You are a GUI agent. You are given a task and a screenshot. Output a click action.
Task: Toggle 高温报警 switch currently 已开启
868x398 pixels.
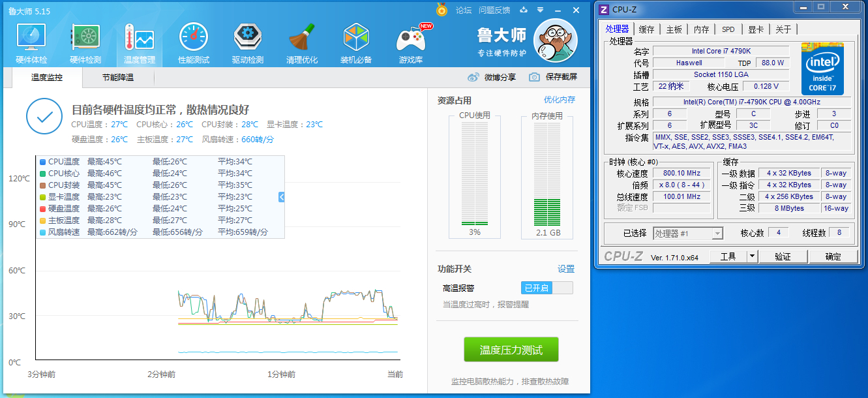pos(547,288)
